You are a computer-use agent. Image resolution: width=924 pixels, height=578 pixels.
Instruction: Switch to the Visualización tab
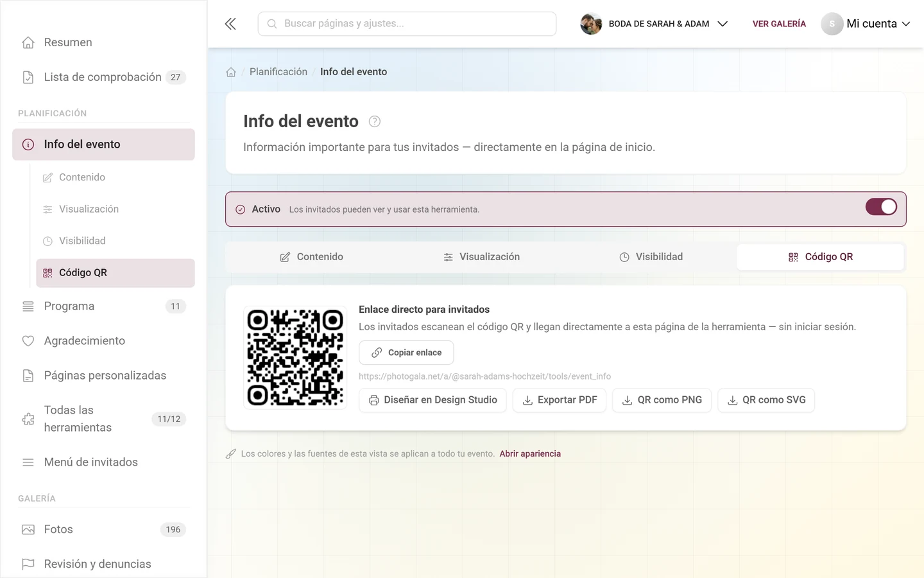click(481, 257)
